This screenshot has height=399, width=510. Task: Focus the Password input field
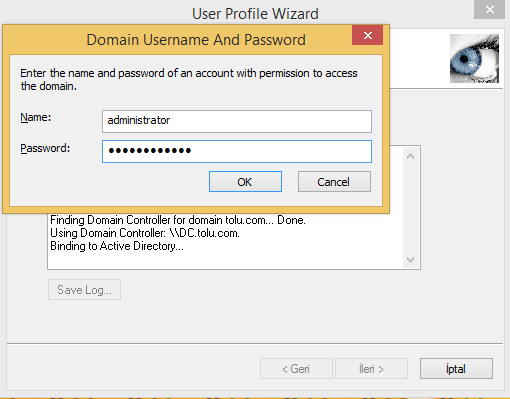click(237, 151)
